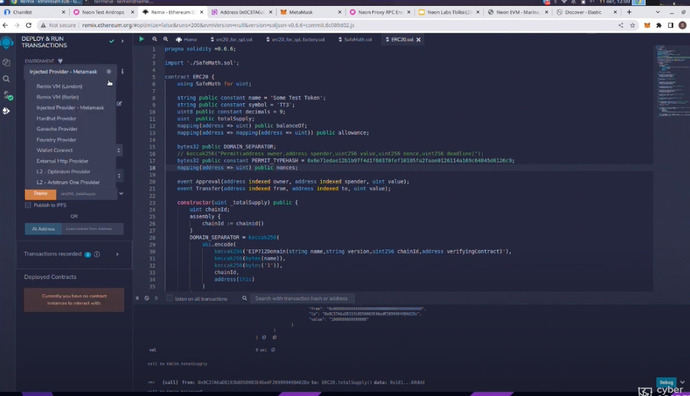This screenshot has width=690, height=396.
Task: Bookmark this page with star icon
Action: click(x=632, y=26)
